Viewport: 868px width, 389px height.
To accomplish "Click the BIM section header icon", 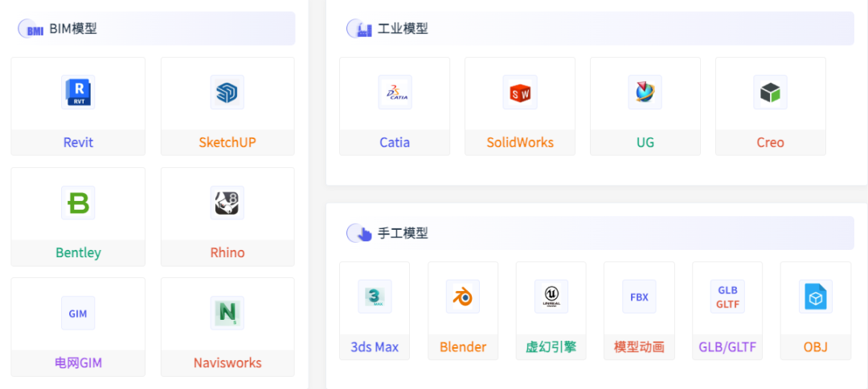I will click(31, 29).
